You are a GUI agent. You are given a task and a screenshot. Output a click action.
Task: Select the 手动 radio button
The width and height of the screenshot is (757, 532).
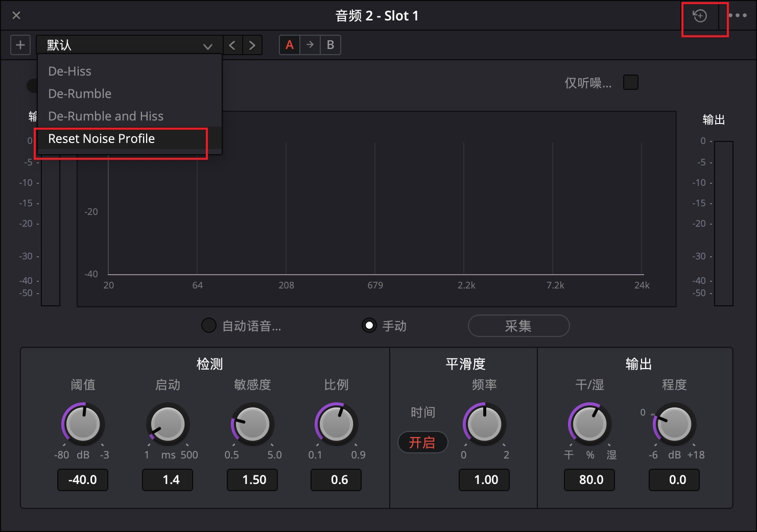[x=369, y=325]
